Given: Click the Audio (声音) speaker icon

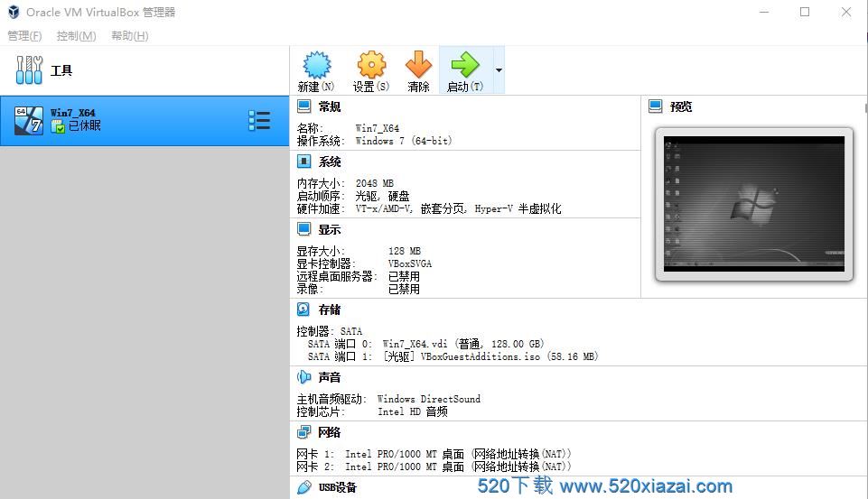Looking at the screenshot, I should pos(303,377).
